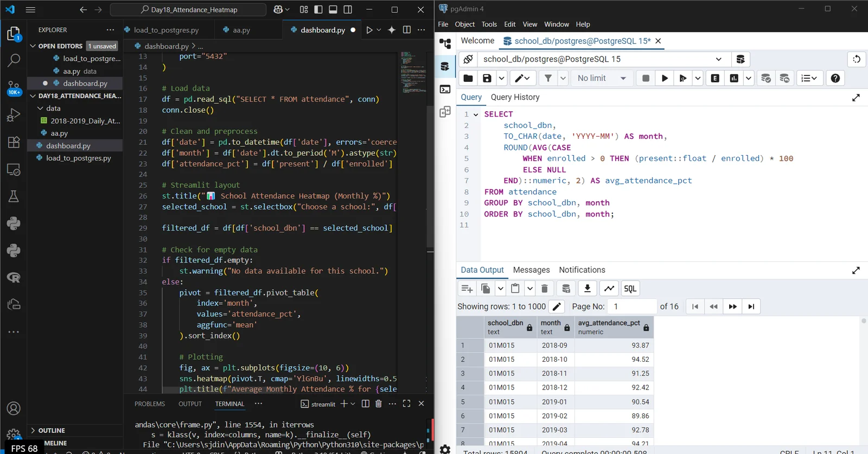Toggle connection status for school_db in pgAdmin
The width and height of the screenshot is (868, 454).
[x=468, y=59]
